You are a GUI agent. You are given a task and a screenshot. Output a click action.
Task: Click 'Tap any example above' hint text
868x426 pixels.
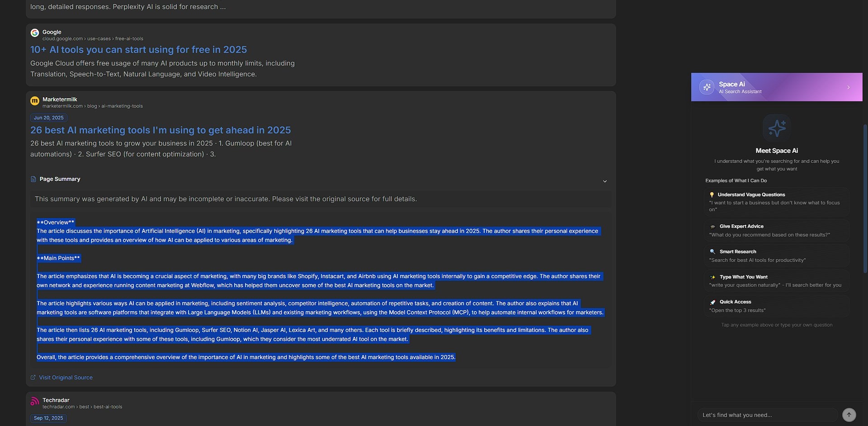click(777, 325)
